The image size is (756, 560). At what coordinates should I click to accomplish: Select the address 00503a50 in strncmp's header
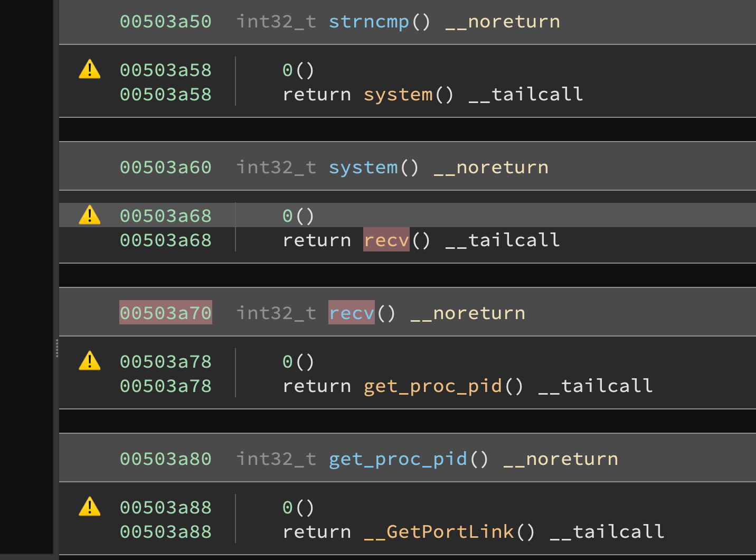[x=165, y=21]
